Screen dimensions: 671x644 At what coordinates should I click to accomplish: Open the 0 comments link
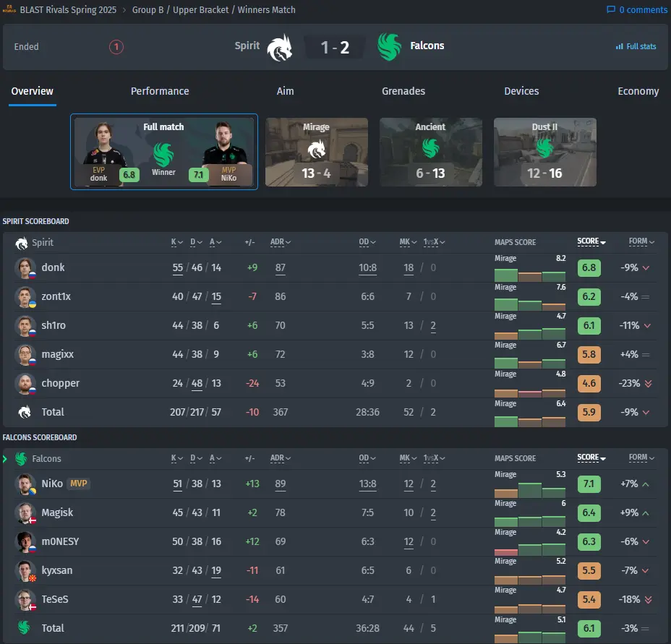click(x=637, y=9)
